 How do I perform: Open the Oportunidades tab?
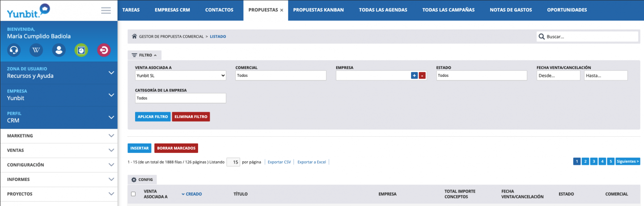coord(567,10)
